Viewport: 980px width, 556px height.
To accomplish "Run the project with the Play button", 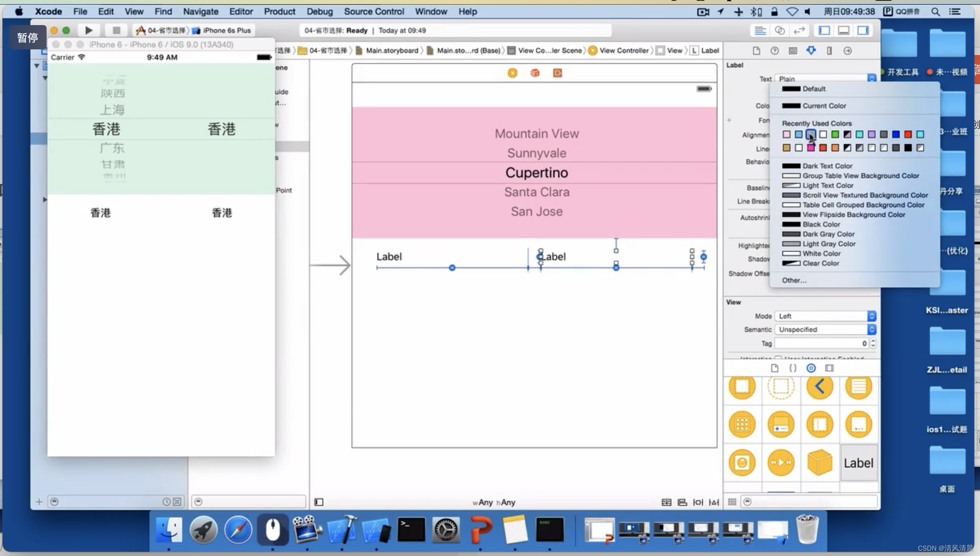I will coord(89,30).
